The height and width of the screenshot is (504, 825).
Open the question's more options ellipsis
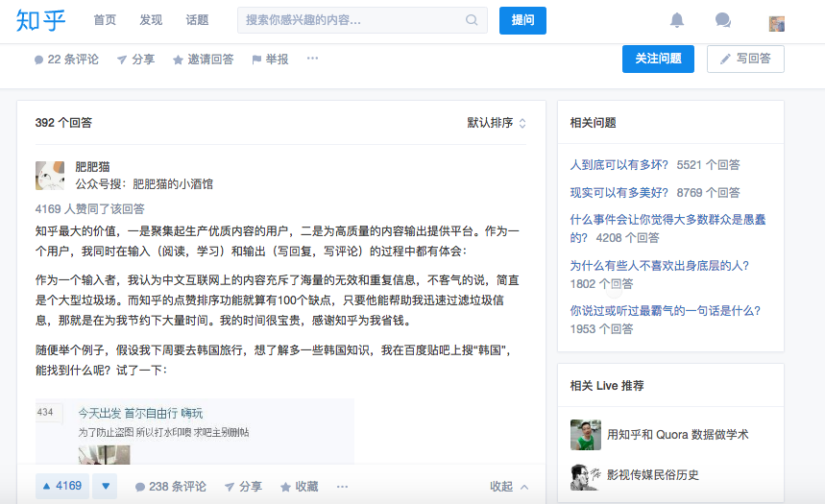tap(312, 59)
